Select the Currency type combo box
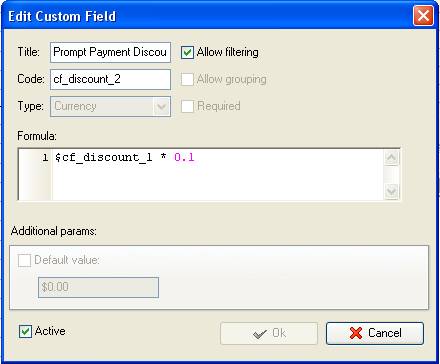 pos(110,107)
